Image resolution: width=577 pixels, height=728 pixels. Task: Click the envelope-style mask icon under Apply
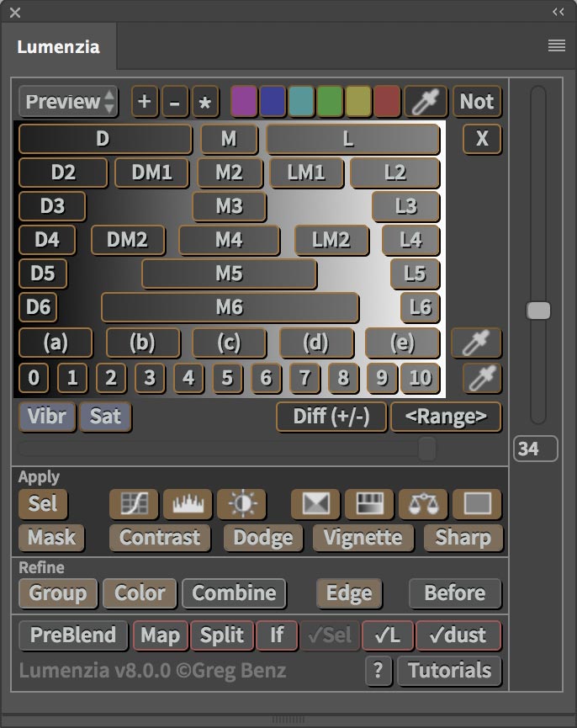pos(315,503)
